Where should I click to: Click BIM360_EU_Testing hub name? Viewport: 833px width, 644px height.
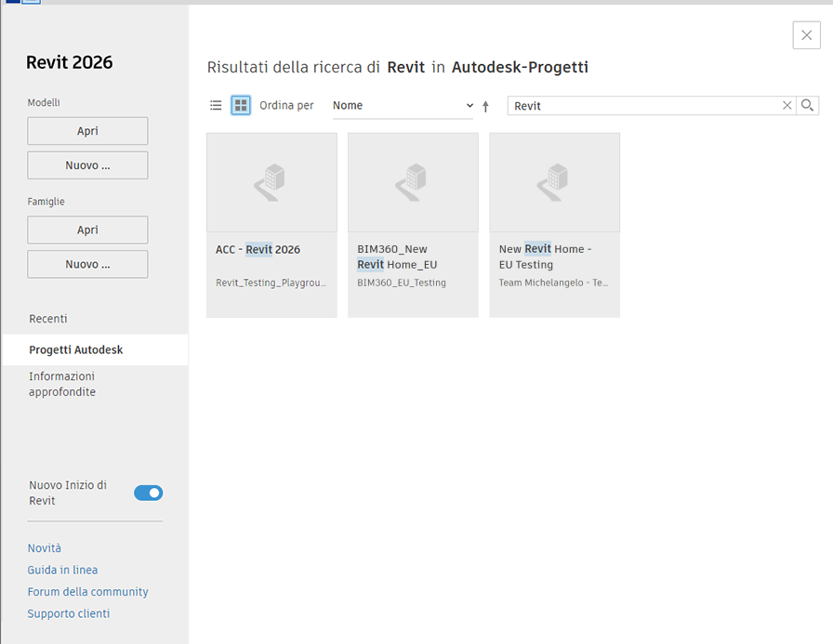[402, 283]
